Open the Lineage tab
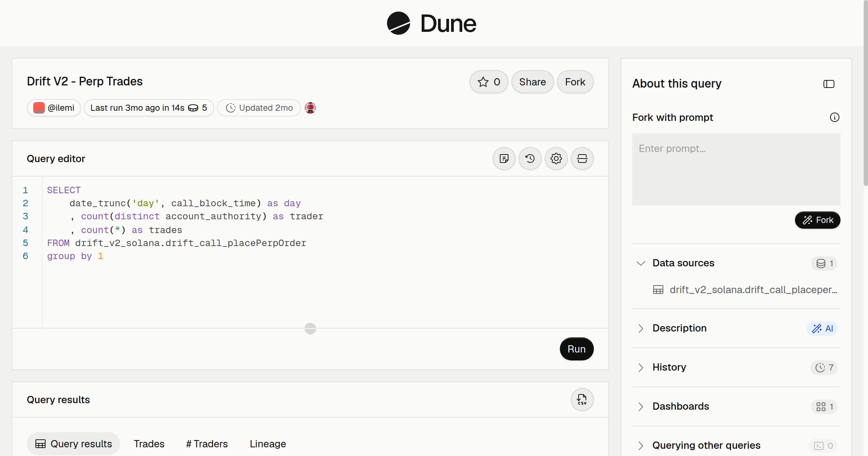Viewport: 868px width, 456px height. [x=268, y=444]
